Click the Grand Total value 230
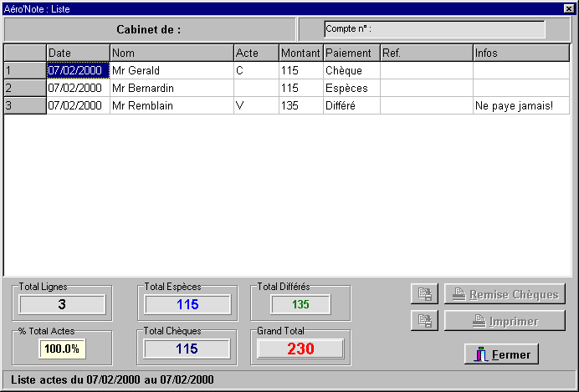 tap(300, 349)
